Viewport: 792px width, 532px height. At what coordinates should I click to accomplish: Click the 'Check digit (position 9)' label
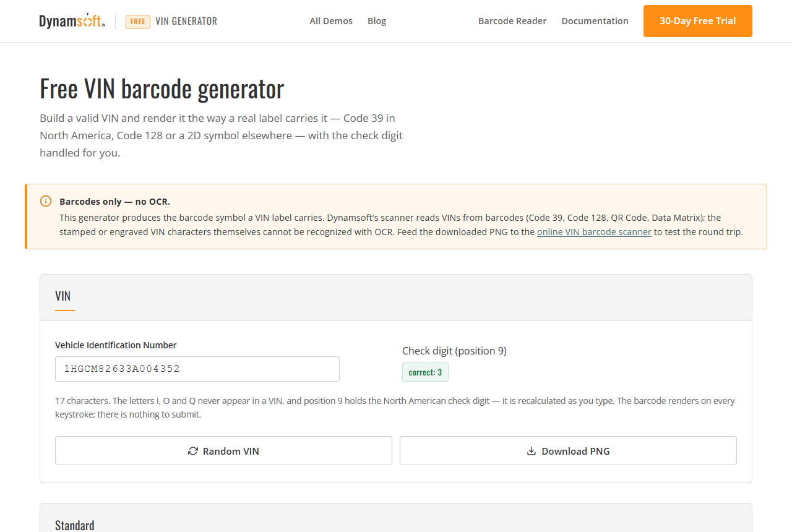click(454, 351)
